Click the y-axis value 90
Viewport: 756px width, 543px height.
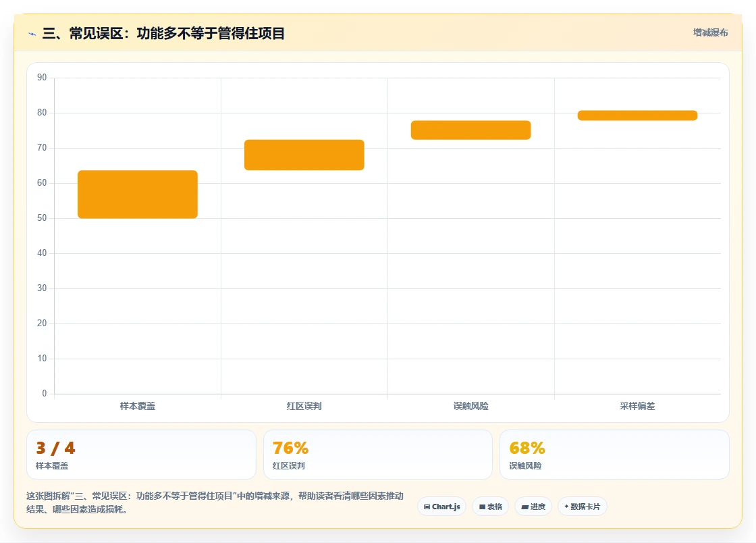coord(42,78)
